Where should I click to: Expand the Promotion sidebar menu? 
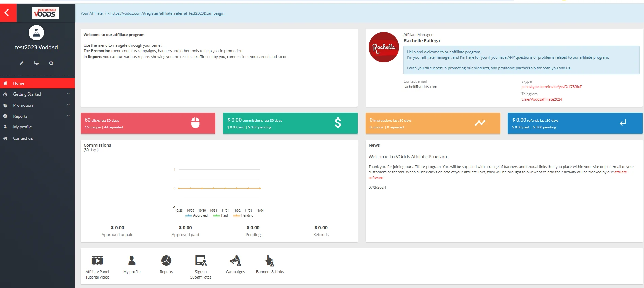point(37,105)
